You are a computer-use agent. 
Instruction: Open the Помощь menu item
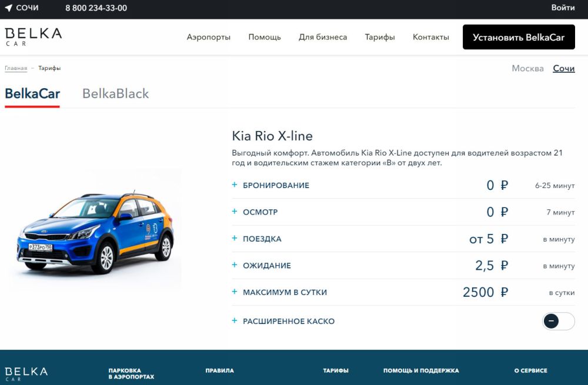tap(265, 37)
